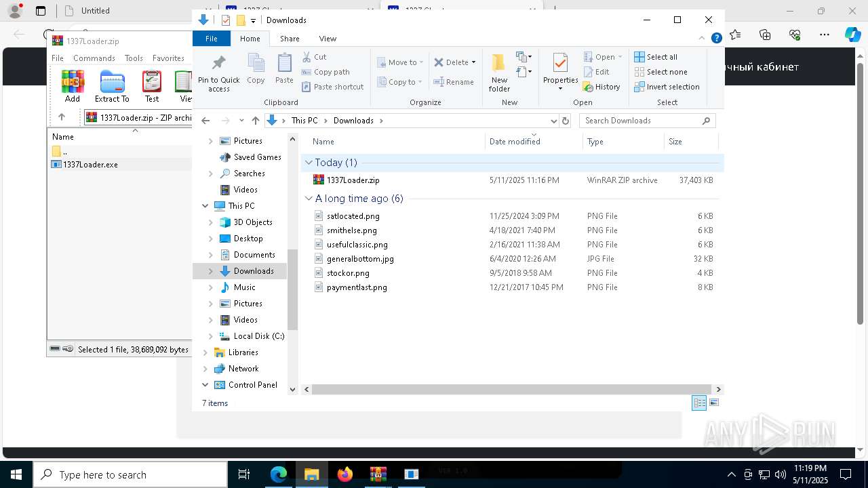Collapse A long time ago group
868x488 pixels.
click(x=309, y=199)
